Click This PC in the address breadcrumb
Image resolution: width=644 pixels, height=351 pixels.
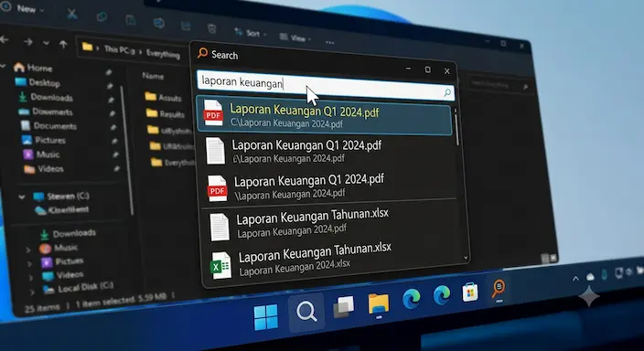pyautogui.click(x=118, y=49)
